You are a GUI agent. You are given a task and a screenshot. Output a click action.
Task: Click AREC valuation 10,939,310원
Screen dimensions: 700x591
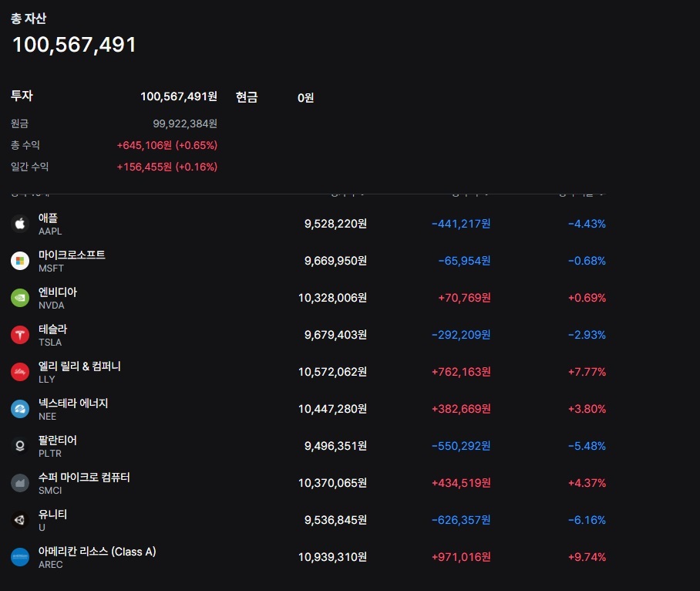pyautogui.click(x=332, y=557)
